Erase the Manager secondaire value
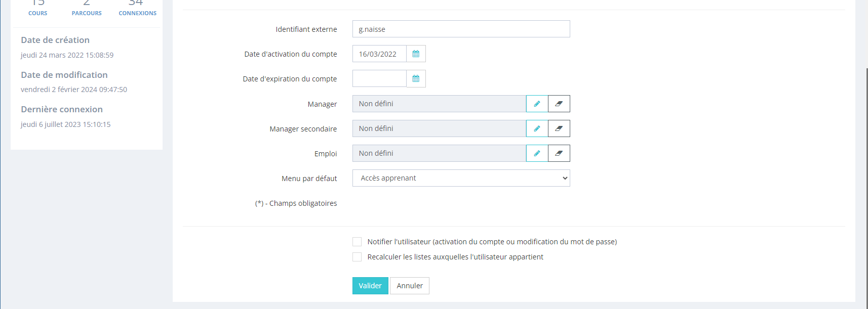The image size is (868, 309). [559, 128]
